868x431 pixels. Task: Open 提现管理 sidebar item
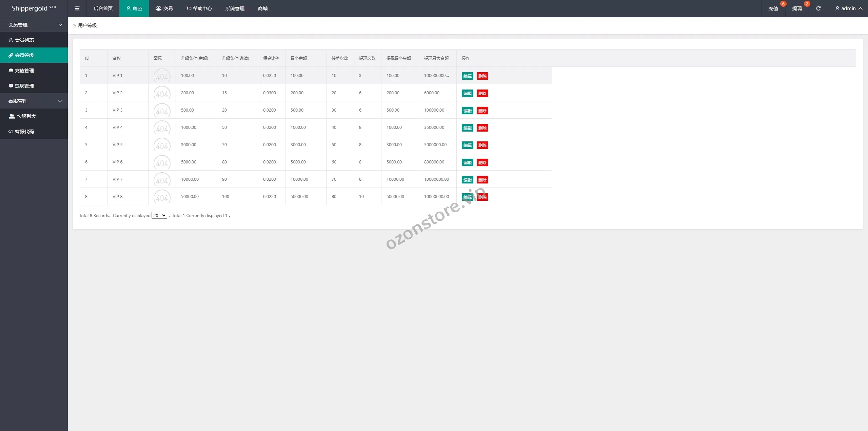click(x=24, y=86)
